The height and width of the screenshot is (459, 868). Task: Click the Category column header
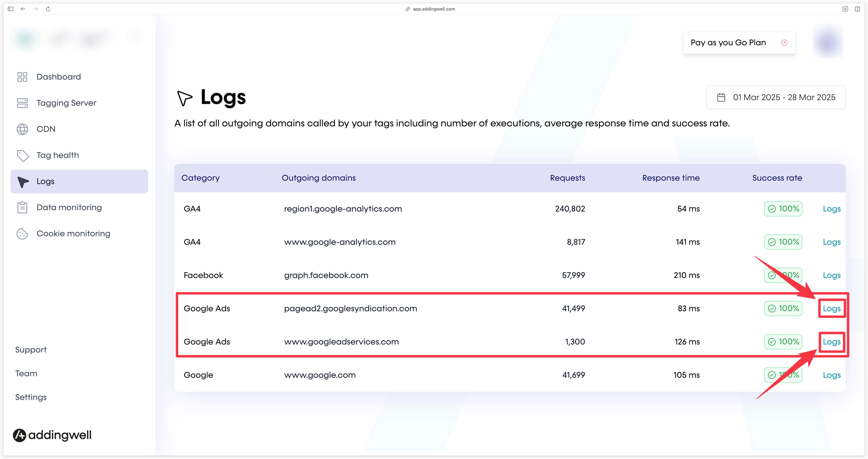pyautogui.click(x=201, y=178)
